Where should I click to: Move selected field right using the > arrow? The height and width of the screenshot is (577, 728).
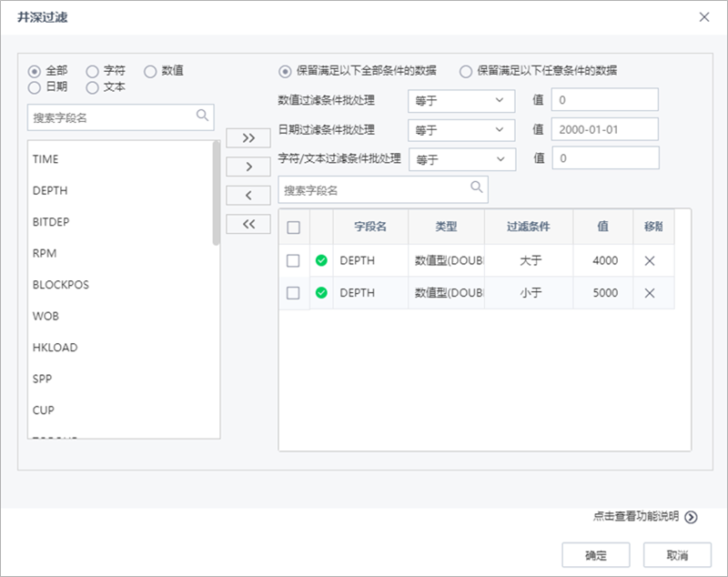tap(248, 167)
